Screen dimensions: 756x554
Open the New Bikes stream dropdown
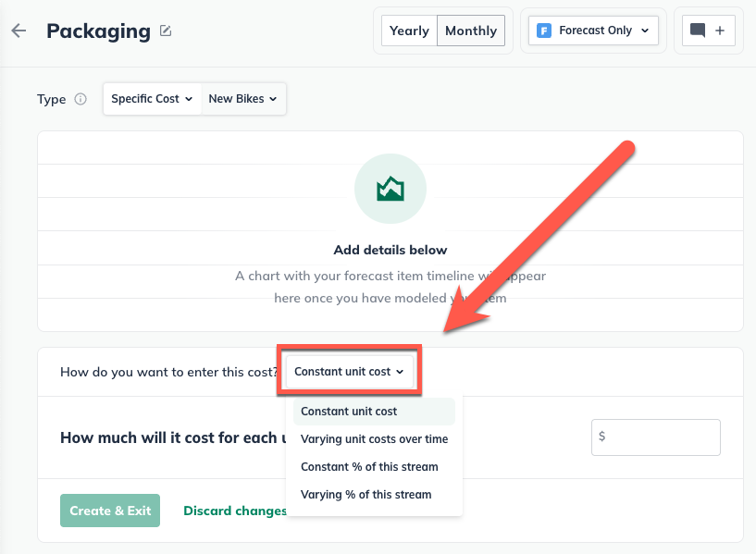[x=242, y=99]
